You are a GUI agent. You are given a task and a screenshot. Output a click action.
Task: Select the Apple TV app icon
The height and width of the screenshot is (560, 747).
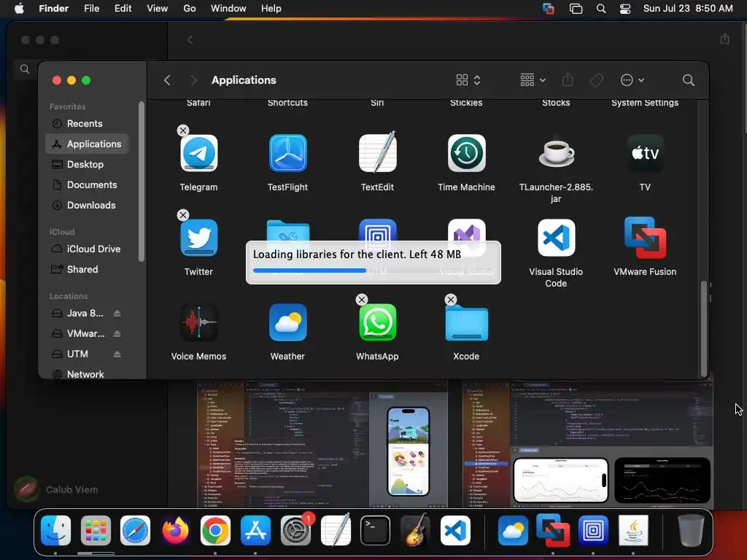[645, 153]
